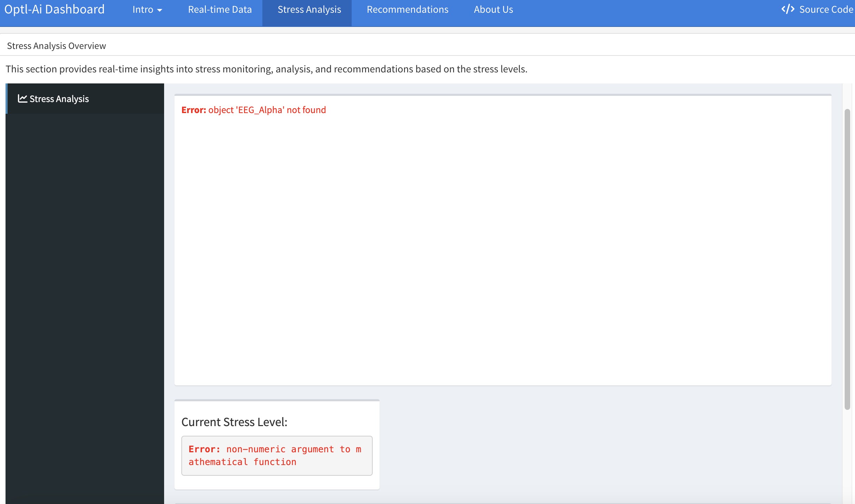Click the Stress Analysis Overview header

pyautogui.click(x=56, y=46)
